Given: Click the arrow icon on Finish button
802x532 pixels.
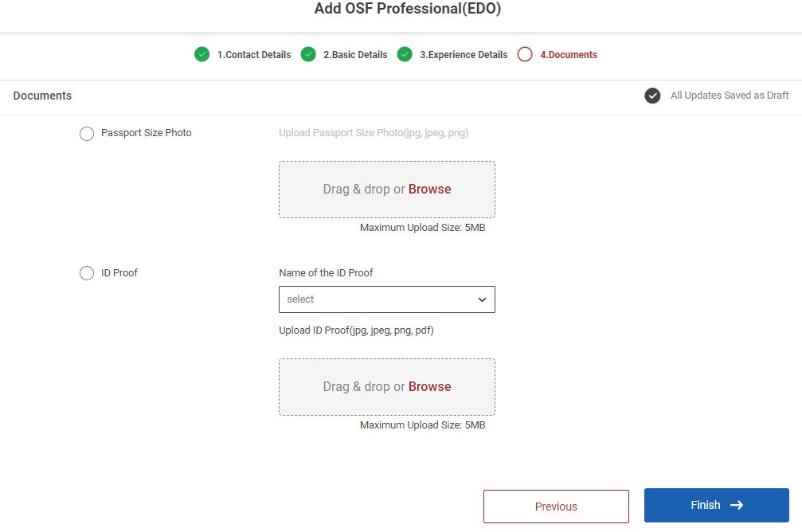Looking at the screenshot, I should coord(737,505).
